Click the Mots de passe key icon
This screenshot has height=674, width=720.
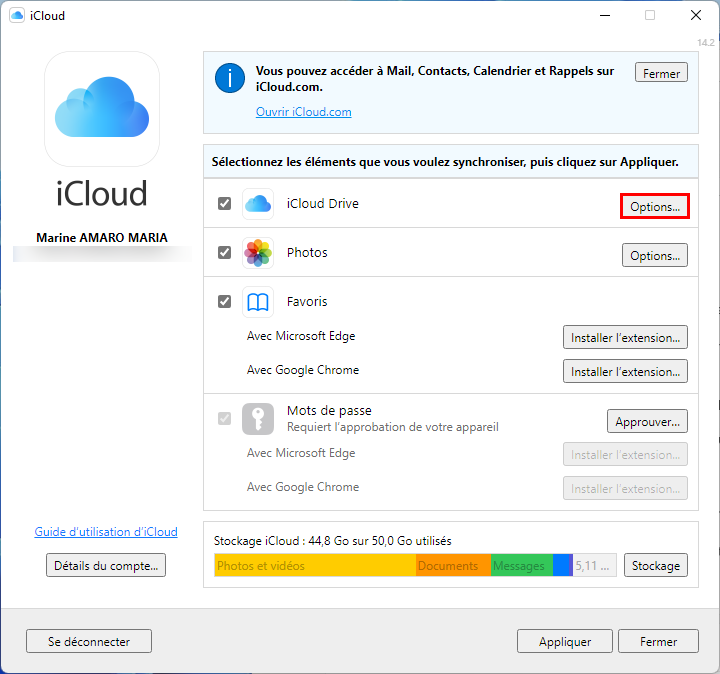(x=258, y=419)
